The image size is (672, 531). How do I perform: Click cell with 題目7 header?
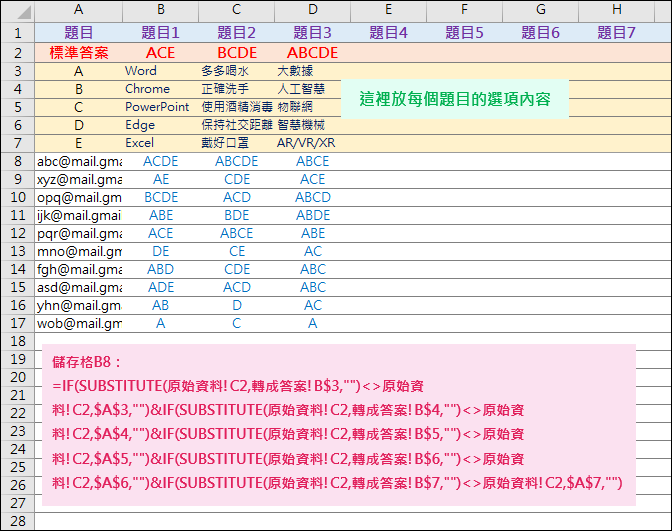(616, 33)
